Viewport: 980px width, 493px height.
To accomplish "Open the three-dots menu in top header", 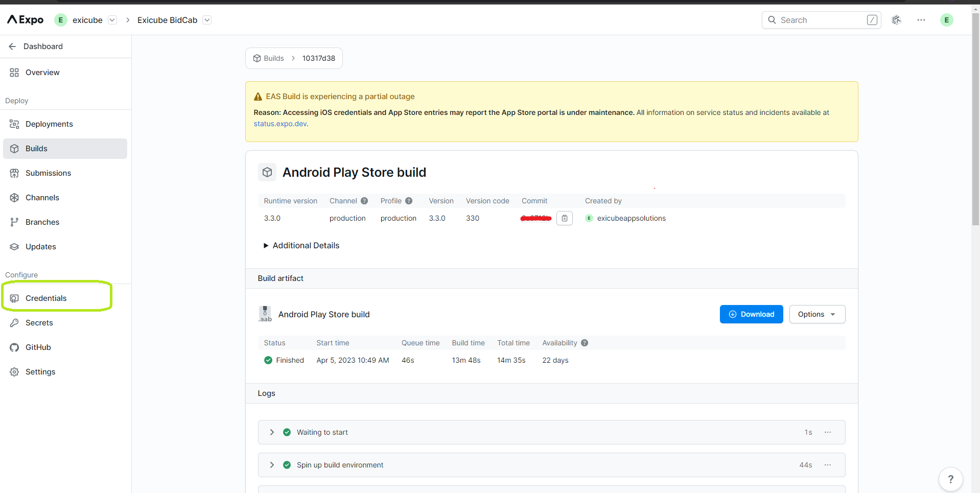I will pyautogui.click(x=921, y=20).
